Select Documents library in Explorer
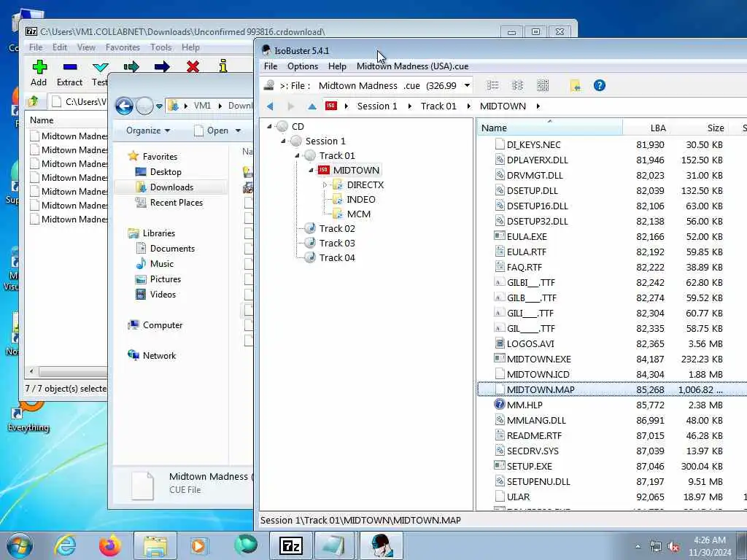The image size is (747, 560). click(x=172, y=249)
